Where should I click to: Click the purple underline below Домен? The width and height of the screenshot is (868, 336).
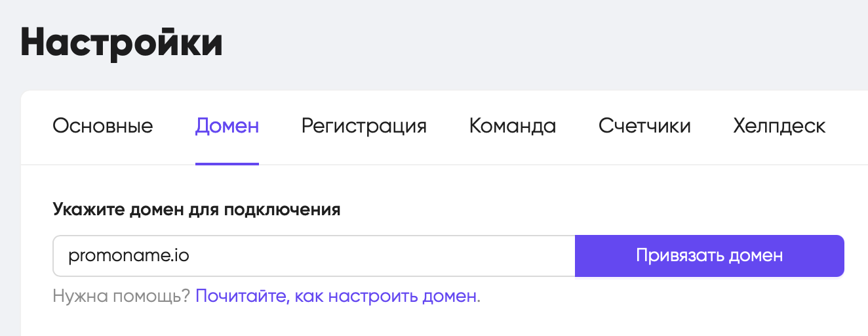[227, 163]
